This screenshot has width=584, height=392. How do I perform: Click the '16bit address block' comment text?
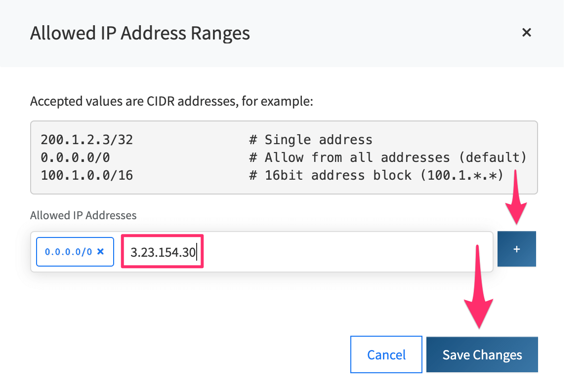341,175
